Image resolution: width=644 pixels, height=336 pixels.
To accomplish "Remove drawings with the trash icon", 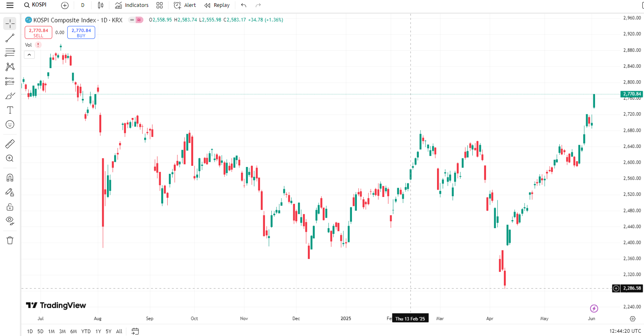I will point(10,240).
